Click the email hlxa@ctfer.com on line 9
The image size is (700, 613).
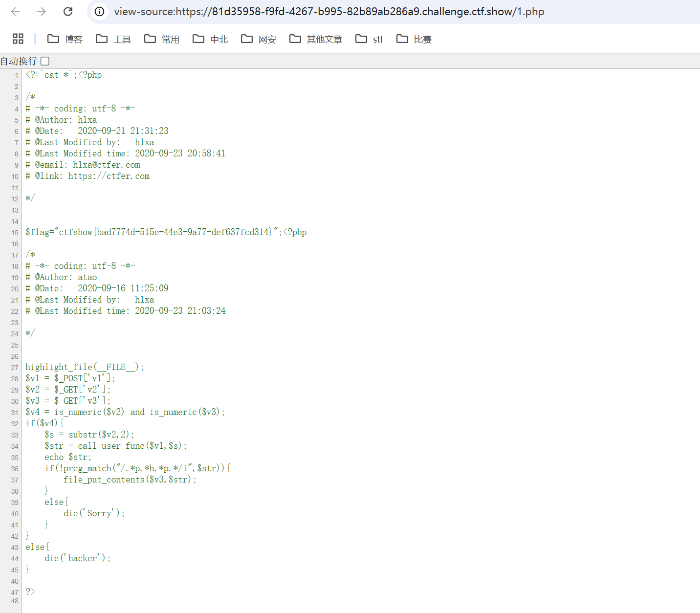click(x=107, y=165)
